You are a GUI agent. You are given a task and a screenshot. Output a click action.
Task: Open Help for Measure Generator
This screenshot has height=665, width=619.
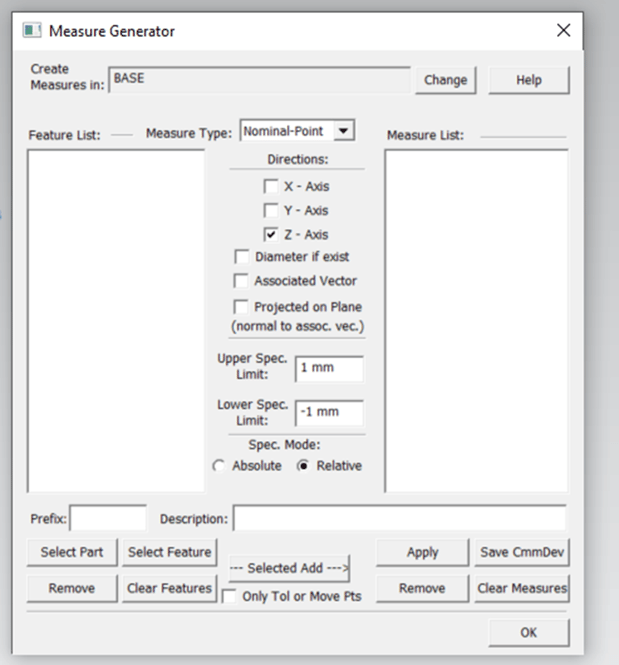(x=529, y=80)
